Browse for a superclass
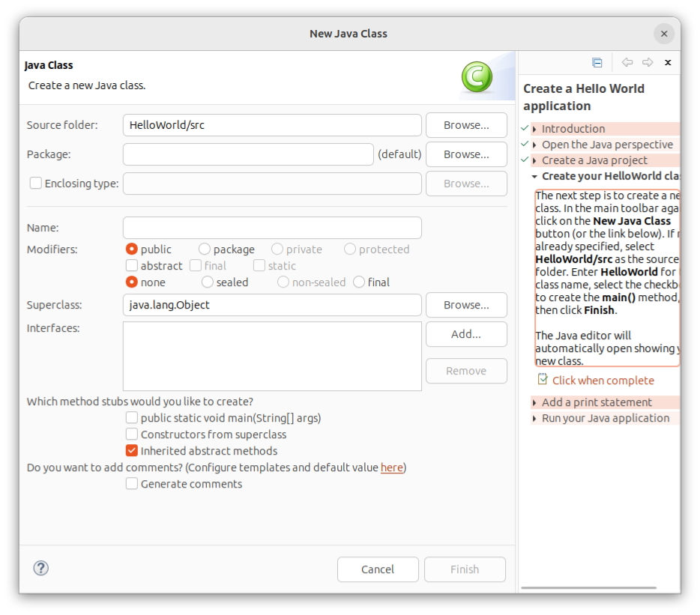The image size is (700, 615). point(466,305)
